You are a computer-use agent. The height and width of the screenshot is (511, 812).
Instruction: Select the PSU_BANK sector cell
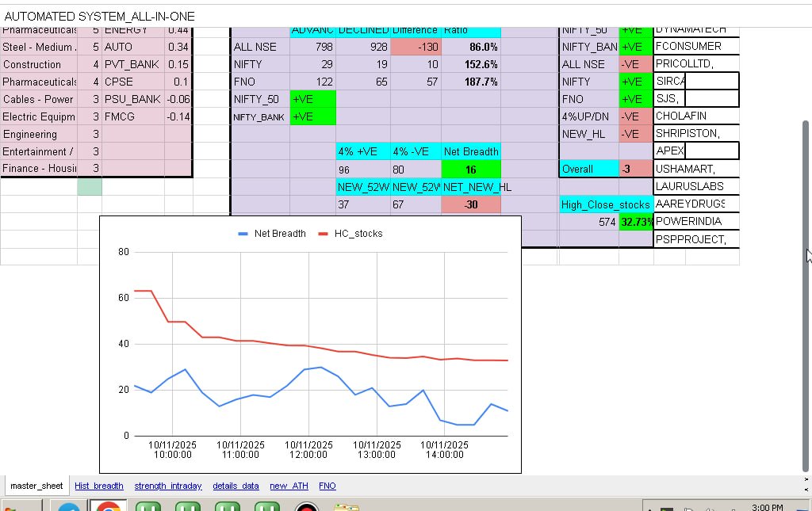pyautogui.click(x=133, y=99)
